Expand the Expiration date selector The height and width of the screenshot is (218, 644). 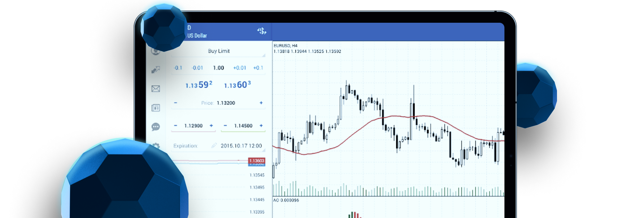[241, 146]
